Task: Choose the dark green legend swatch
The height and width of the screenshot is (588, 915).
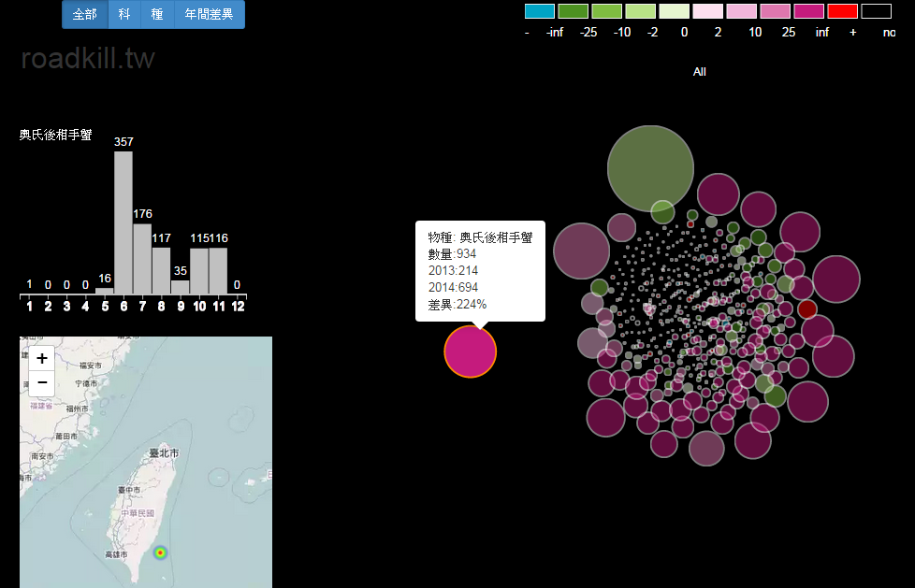Action: 573,11
